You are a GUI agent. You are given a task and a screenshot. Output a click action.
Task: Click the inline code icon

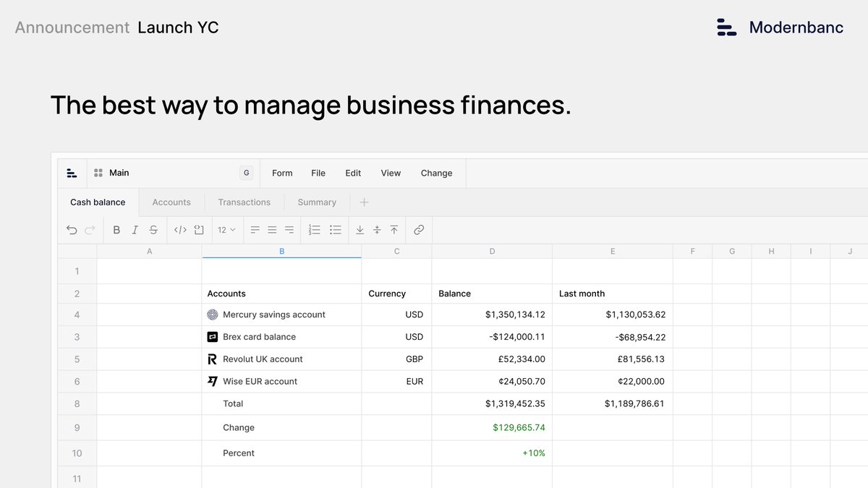click(180, 230)
